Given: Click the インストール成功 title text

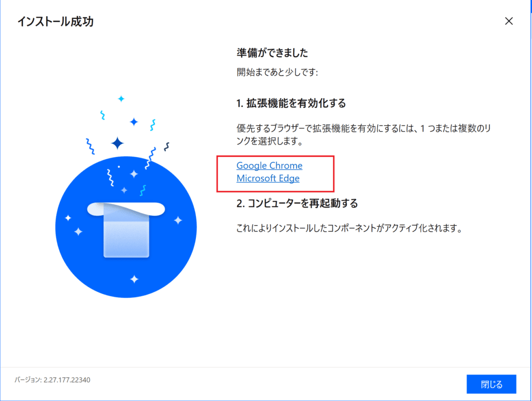Looking at the screenshot, I should [55, 21].
